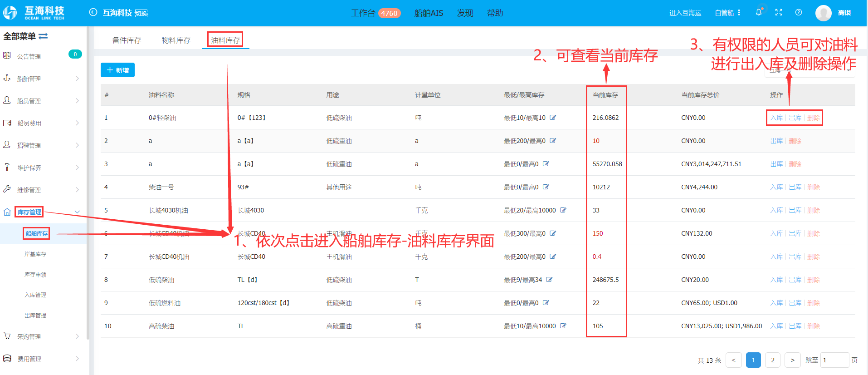Click the 切换 company switch icon

[x=141, y=14]
